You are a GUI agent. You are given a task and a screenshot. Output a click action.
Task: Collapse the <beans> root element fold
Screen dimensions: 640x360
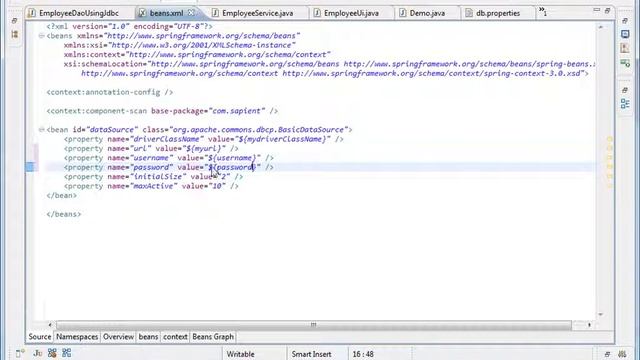click(x=41, y=36)
